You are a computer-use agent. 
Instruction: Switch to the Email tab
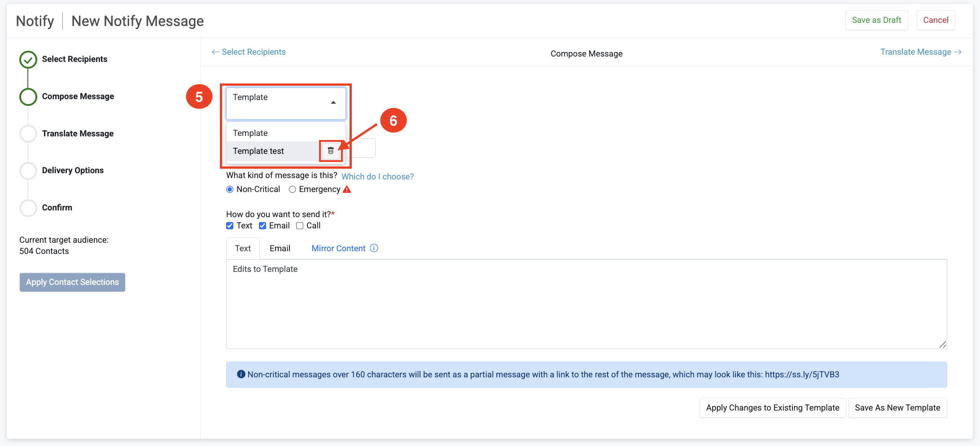280,248
